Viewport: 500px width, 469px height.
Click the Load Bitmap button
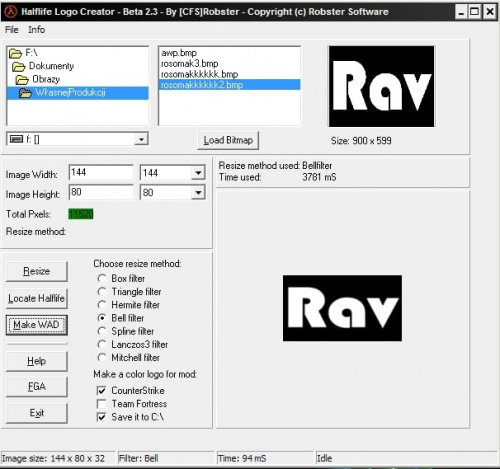(x=228, y=140)
